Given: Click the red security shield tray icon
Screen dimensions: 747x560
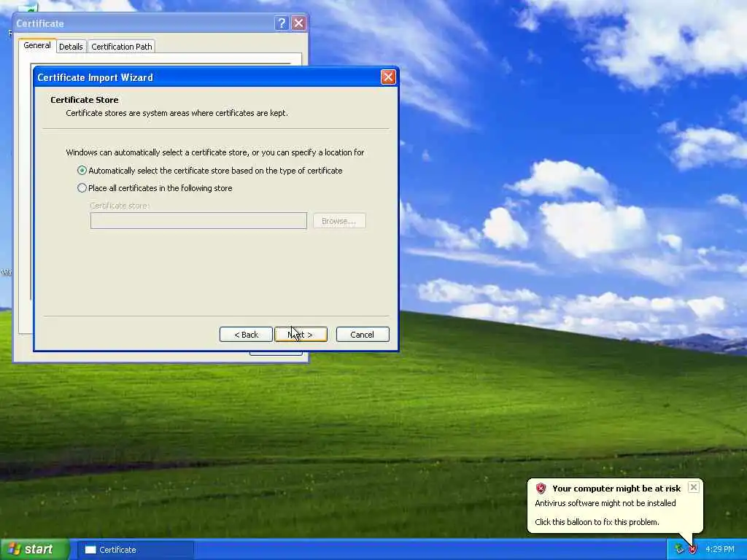Looking at the screenshot, I should click(693, 550).
